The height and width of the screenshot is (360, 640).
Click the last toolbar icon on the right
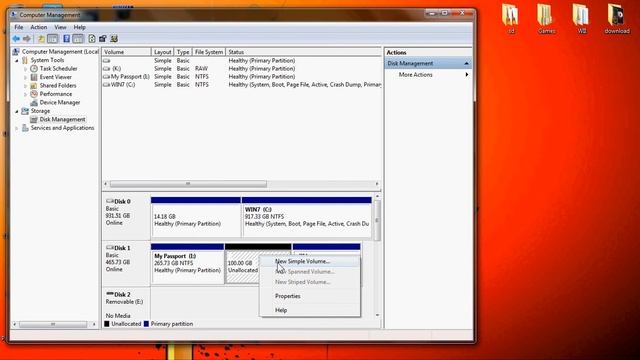pyautogui.click(x=114, y=39)
